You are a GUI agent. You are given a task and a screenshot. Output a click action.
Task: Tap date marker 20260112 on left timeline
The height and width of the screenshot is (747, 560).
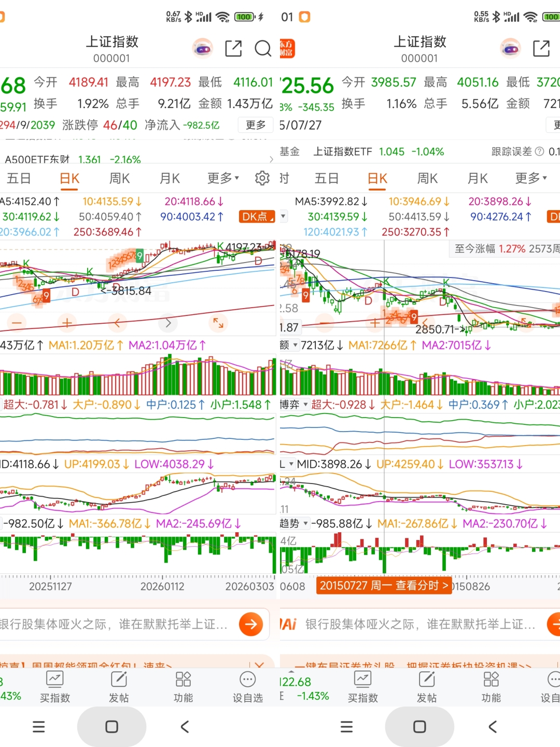coord(162,586)
